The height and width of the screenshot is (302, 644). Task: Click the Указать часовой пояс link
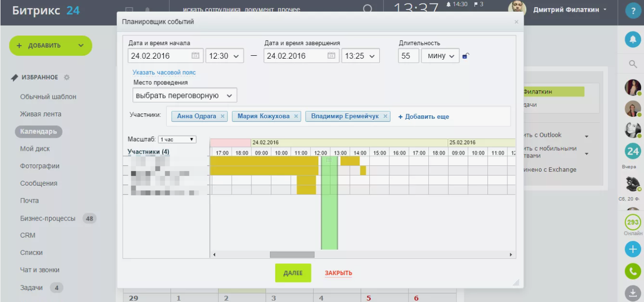pos(164,72)
